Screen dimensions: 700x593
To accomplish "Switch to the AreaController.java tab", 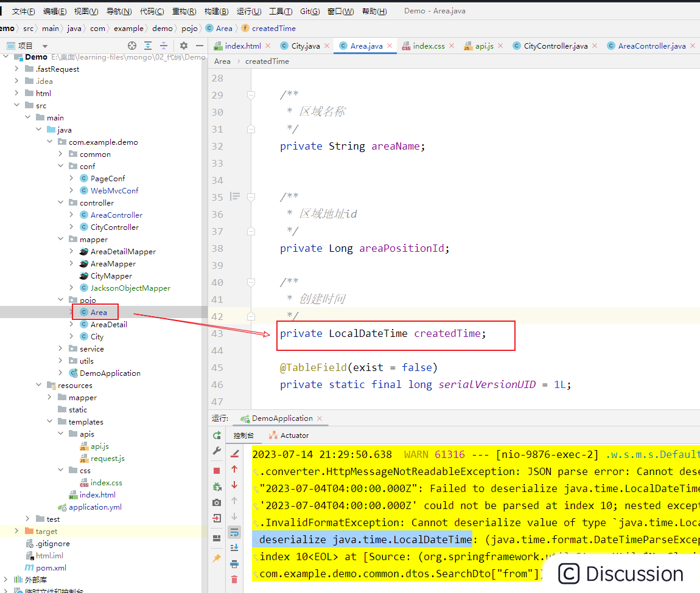I will [x=652, y=46].
